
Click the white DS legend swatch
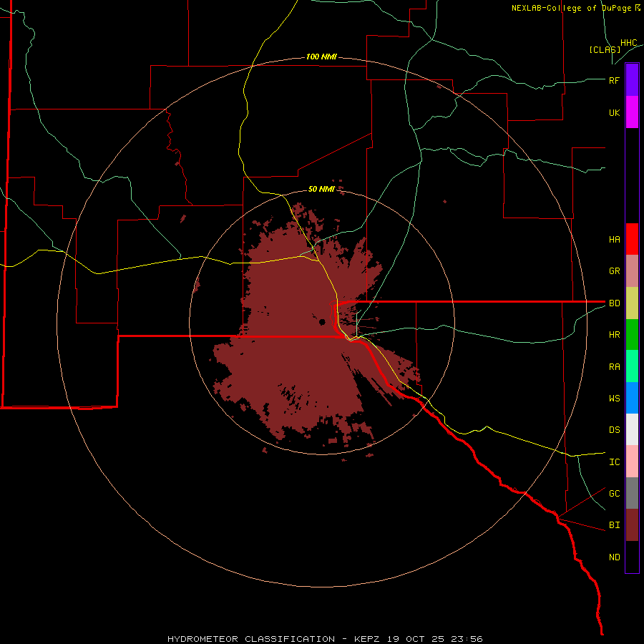632,429
